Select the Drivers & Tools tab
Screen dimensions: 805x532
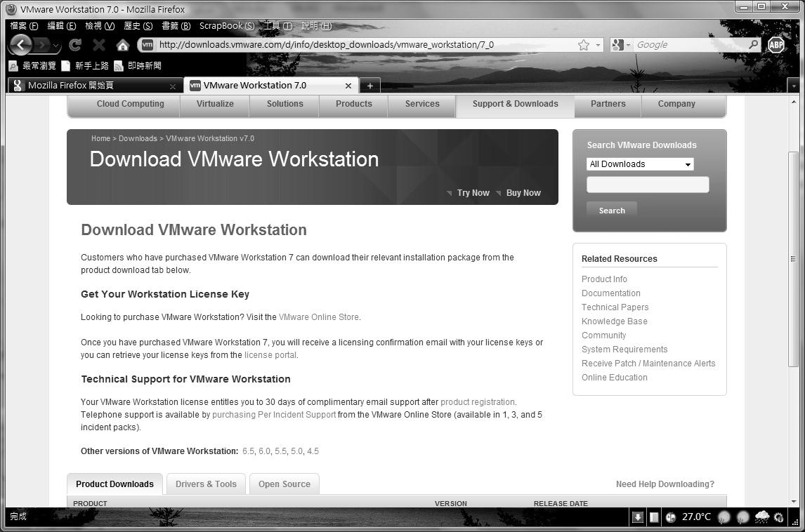tap(206, 484)
